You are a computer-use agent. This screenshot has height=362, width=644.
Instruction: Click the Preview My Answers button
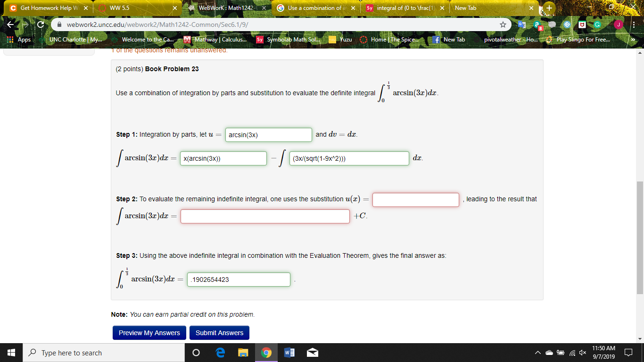149,332
